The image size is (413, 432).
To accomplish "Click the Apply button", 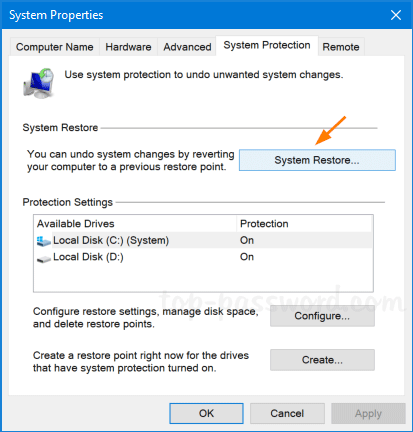I will (368, 414).
